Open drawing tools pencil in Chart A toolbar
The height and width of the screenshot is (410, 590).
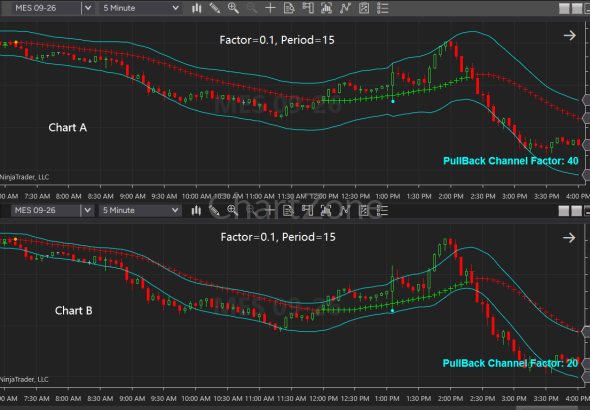[x=214, y=8]
